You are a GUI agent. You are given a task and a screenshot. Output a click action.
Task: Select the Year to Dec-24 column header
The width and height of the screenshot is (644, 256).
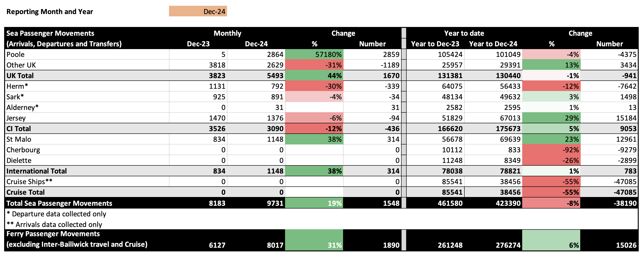(x=493, y=44)
